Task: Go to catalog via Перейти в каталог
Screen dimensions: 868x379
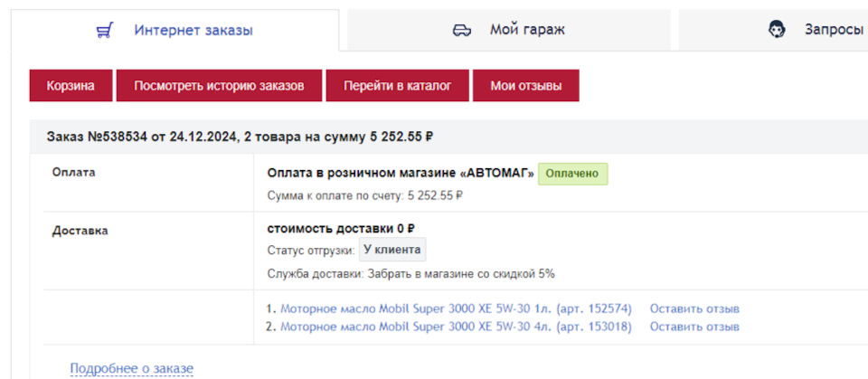Action: click(x=397, y=86)
